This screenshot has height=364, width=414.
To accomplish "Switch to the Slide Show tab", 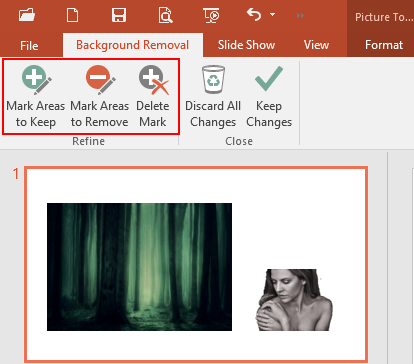I will (246, 45).
